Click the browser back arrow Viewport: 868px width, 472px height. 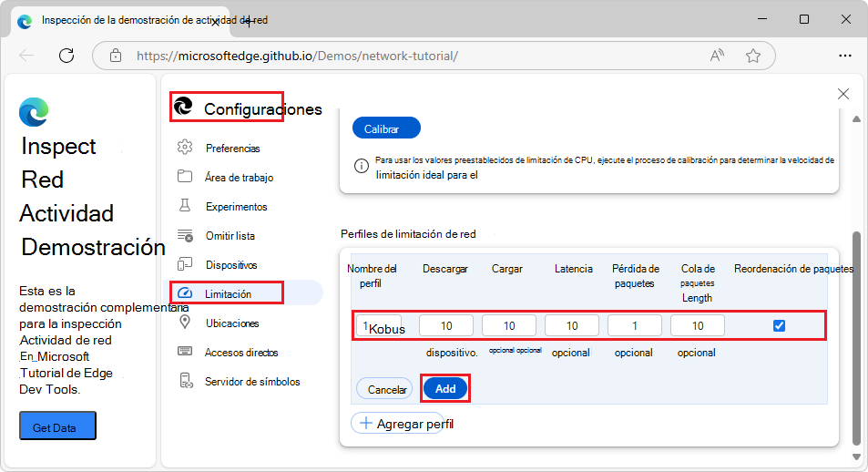tap(26, 56)
